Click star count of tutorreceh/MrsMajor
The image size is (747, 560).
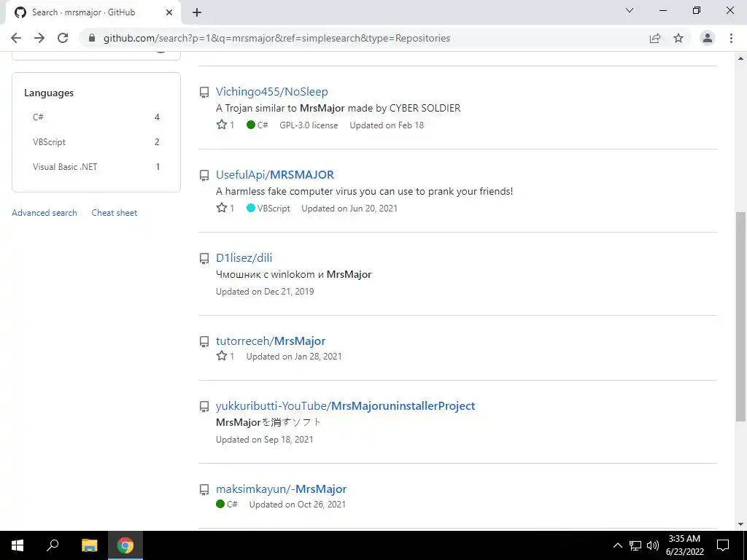(225, 356)
